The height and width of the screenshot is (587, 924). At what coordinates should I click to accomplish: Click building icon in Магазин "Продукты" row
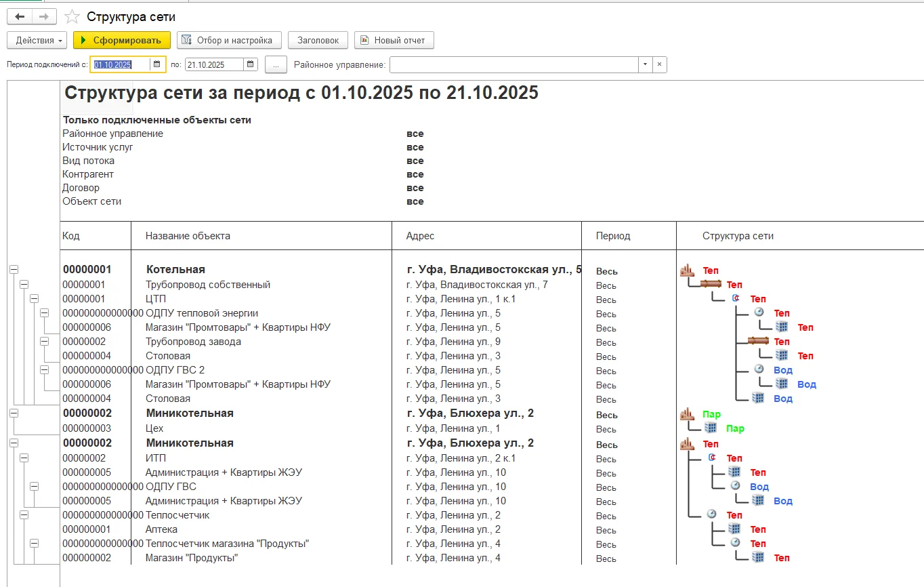click(x=758, y=557)
